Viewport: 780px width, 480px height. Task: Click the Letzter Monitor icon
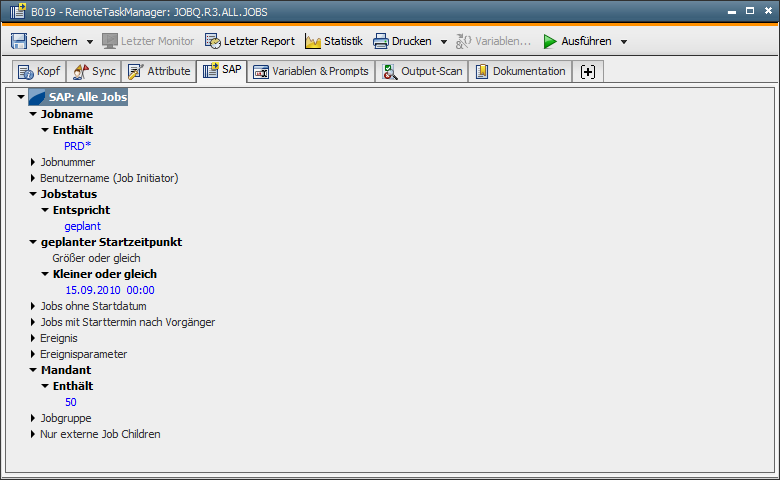(110, 41)
